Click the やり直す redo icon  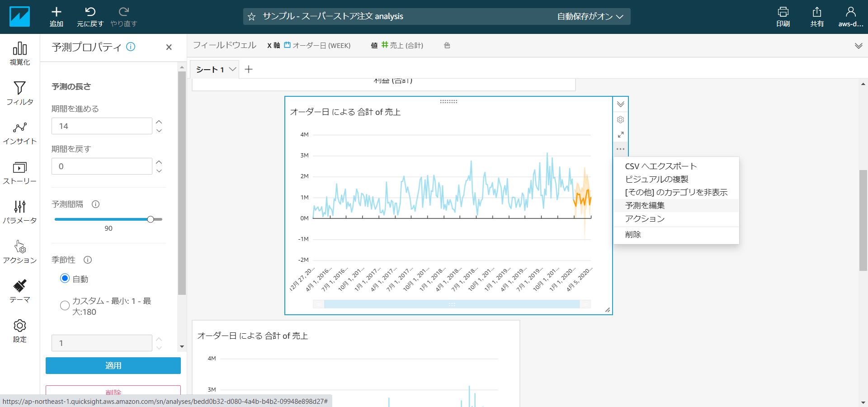(123, 12)
